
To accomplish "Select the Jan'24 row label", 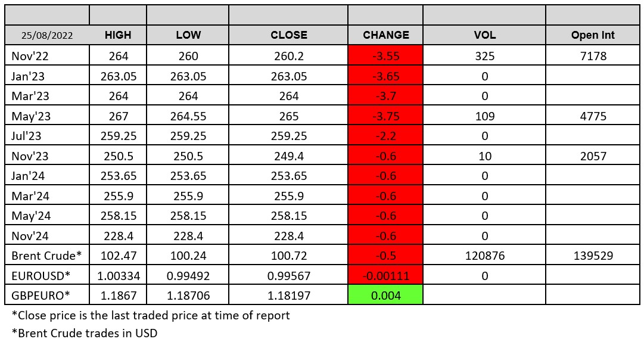I will (27, 176).
